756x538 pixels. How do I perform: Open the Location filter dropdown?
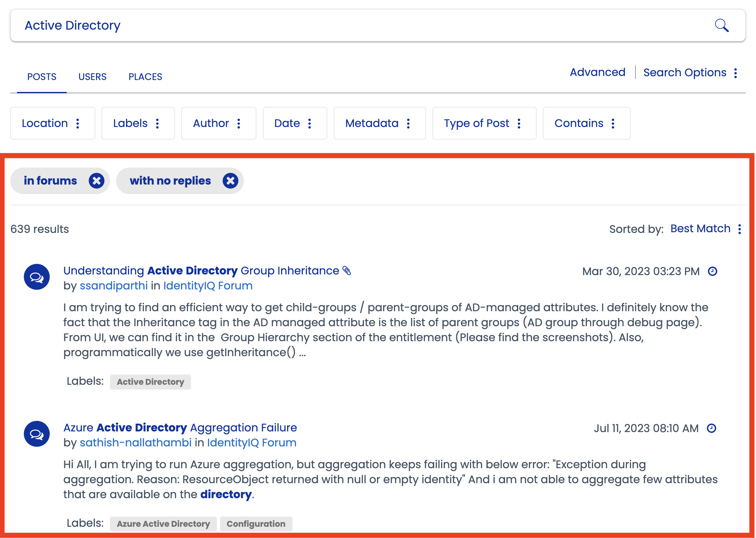tap(53, 123)
